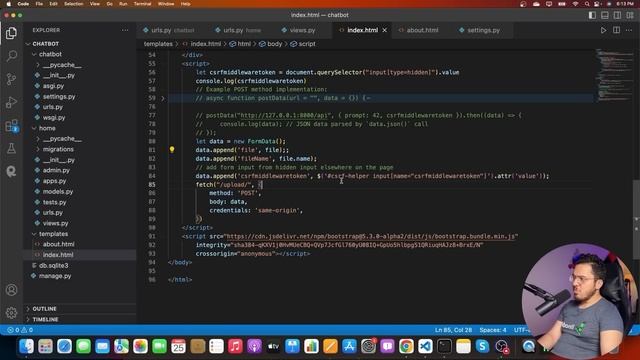Click the lightbulb code action on line 81

point(172,150)
